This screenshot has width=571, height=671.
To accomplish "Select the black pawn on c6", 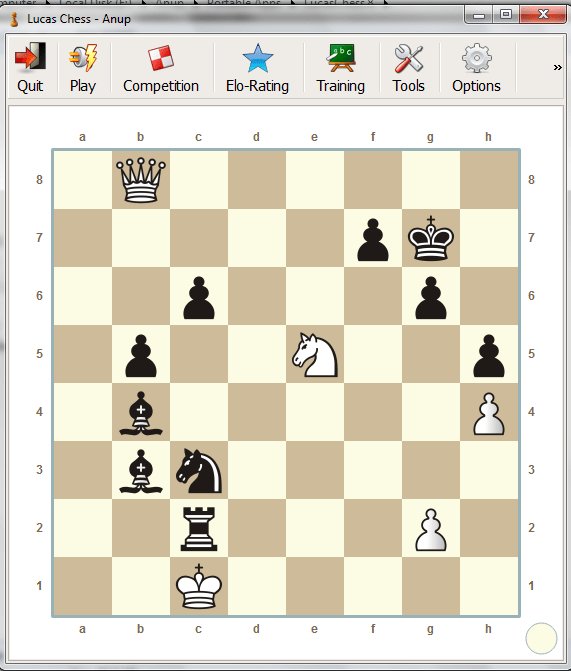I will click(199, 298).
